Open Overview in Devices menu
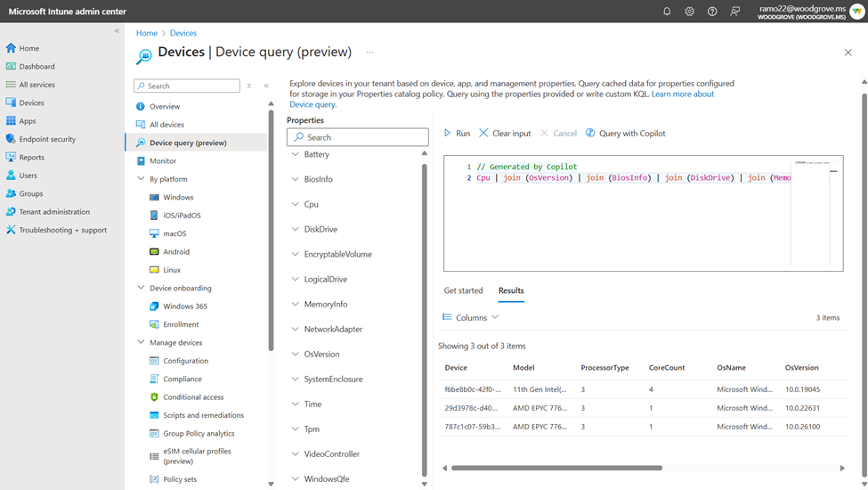The height and width of the screenshot is (490, 868). coord(165,106)
